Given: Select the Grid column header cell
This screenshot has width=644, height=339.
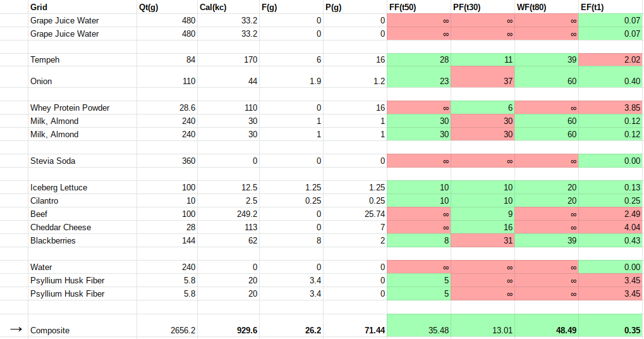Looking at the screenshot, I should (39, 7).
